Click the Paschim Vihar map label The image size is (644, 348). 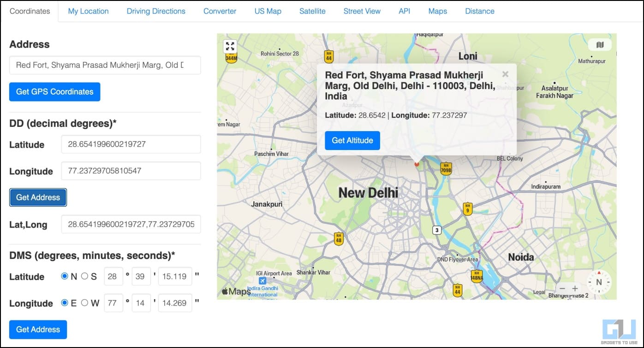tap(271, 154)
